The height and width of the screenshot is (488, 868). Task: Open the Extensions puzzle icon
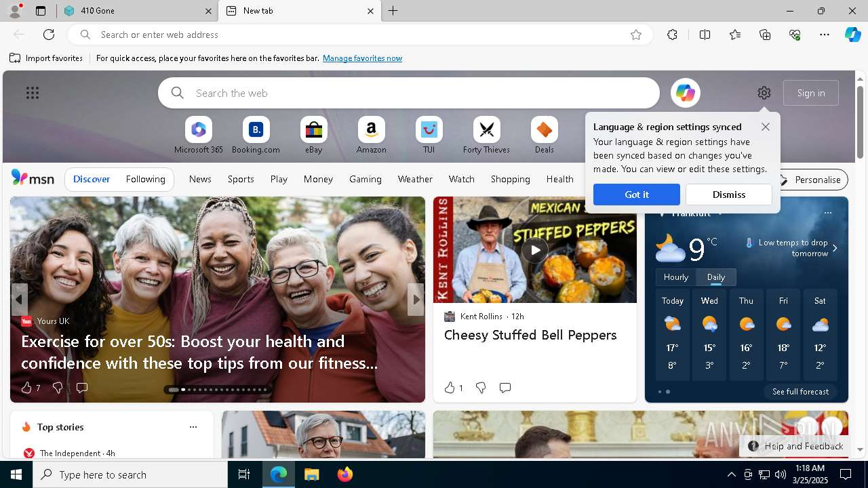(672, 35)
